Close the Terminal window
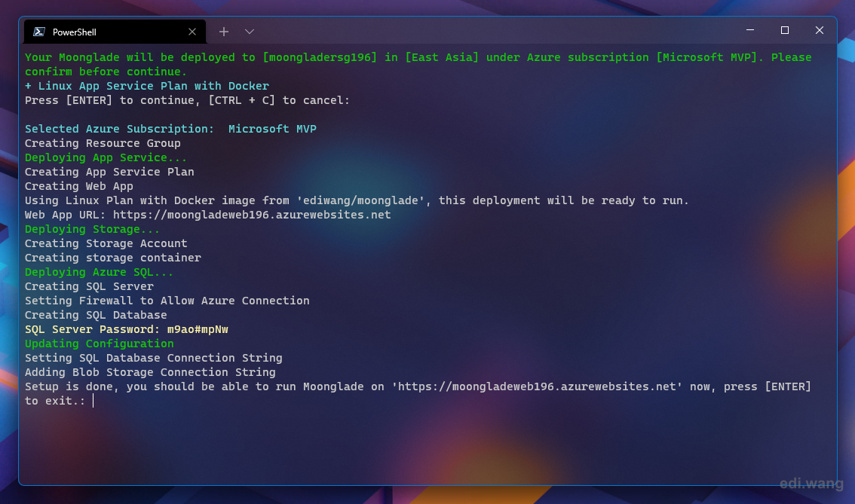 tap(819, 30)
